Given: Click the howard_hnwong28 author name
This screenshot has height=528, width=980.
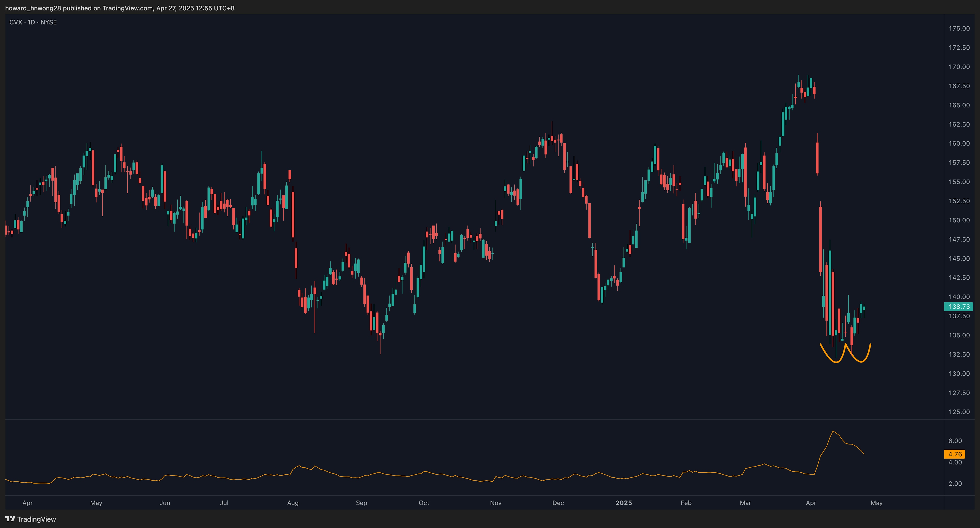Looking at the screenshot, I should tap(33, 8).
